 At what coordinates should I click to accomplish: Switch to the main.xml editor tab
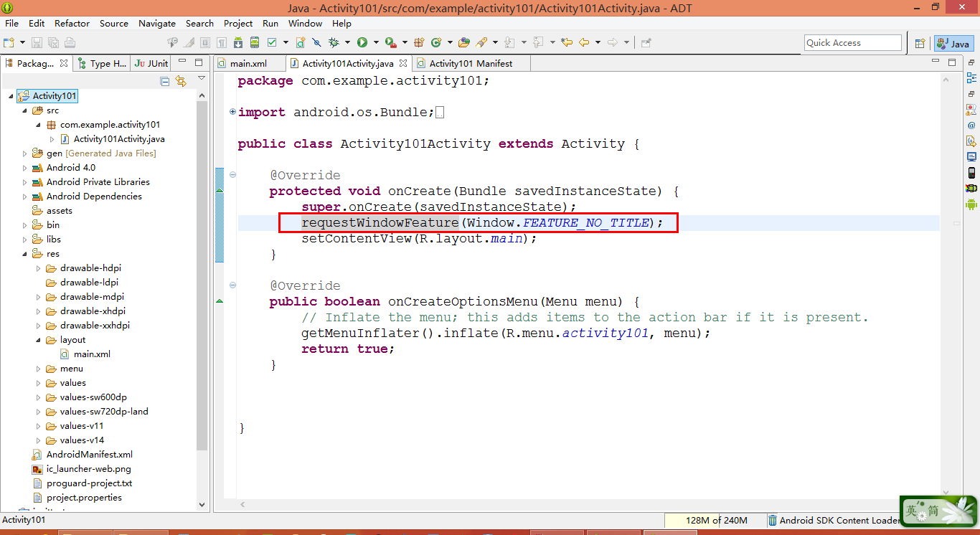pyautogui.click(x=248, y=63)
